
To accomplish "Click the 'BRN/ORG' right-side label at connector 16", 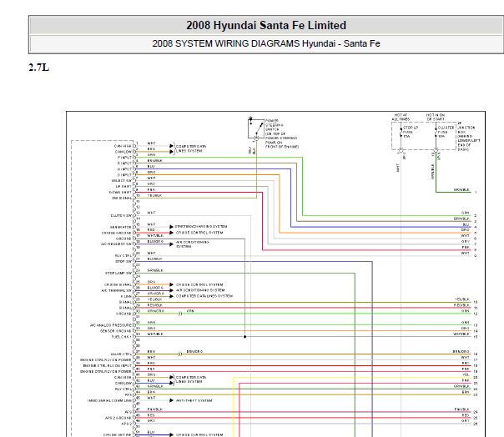I will pos(461,352).
